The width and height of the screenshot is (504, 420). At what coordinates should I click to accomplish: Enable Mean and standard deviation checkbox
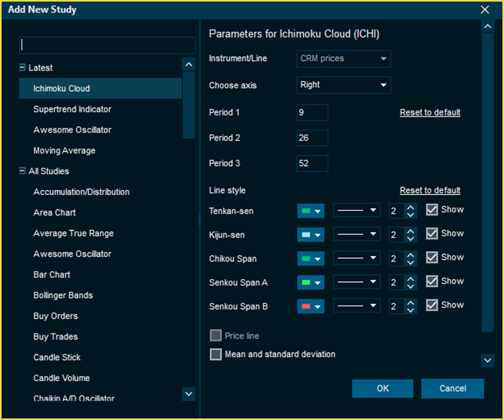tap(216, 355)
